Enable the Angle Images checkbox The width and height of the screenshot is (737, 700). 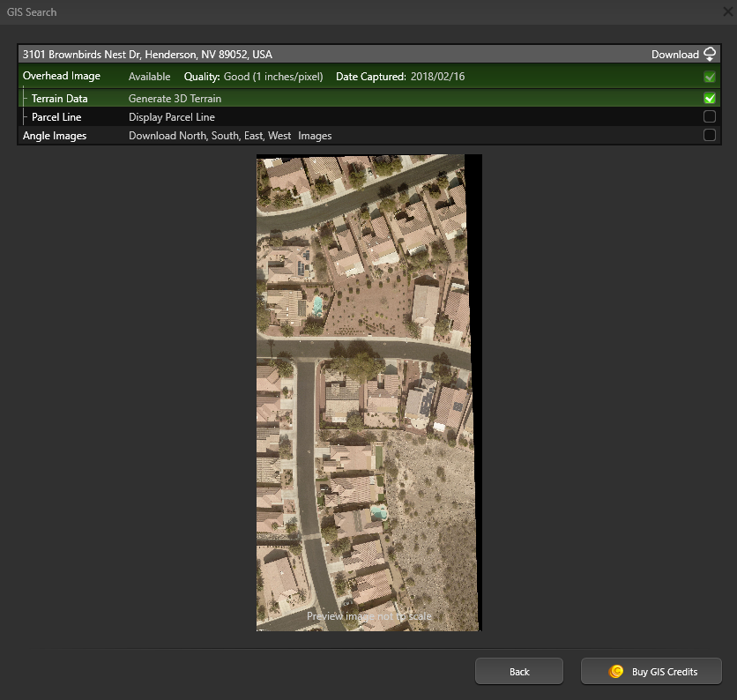pos(709,135)
